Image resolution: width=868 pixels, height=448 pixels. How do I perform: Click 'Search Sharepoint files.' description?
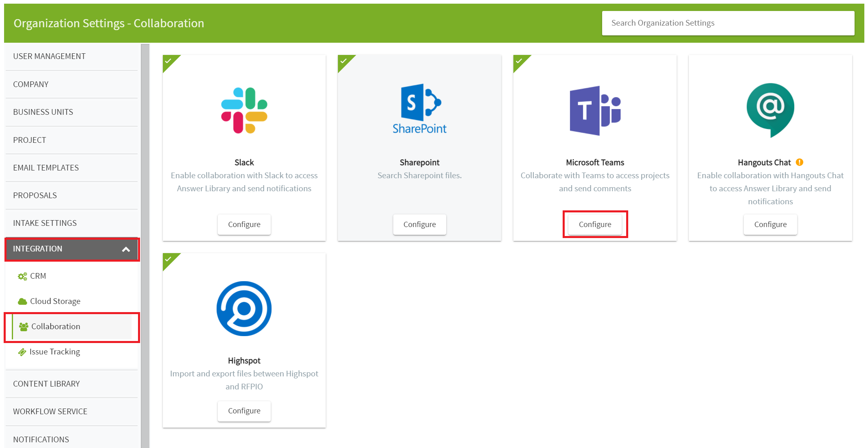point(419,175)
